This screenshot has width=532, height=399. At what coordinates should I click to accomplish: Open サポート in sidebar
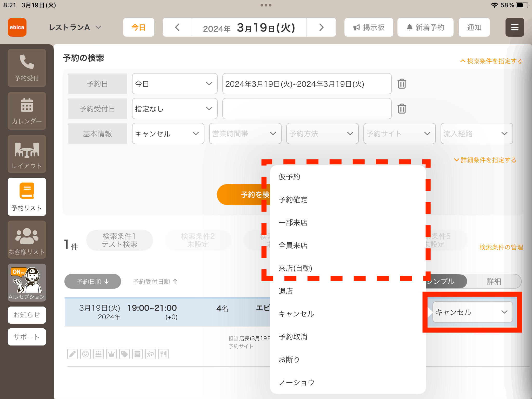point(27,337)
